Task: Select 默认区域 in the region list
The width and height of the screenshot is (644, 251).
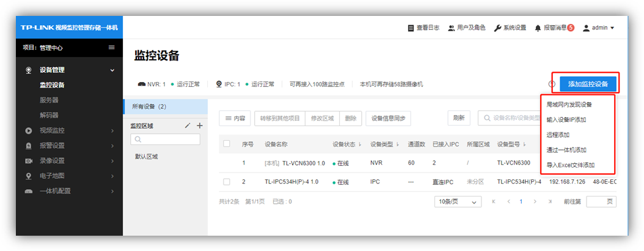Action: (x=146, y=156)
